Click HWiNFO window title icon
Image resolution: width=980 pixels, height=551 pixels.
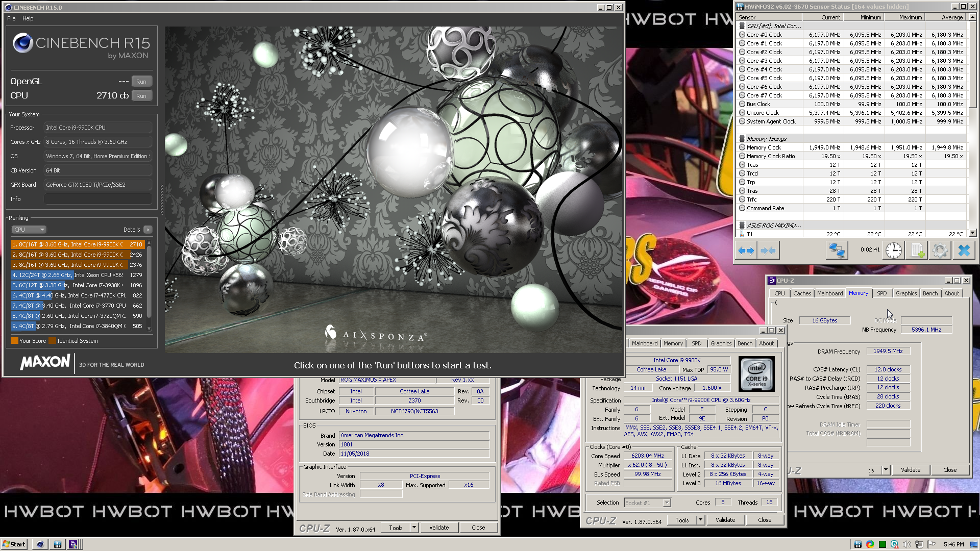coord(740,7)
